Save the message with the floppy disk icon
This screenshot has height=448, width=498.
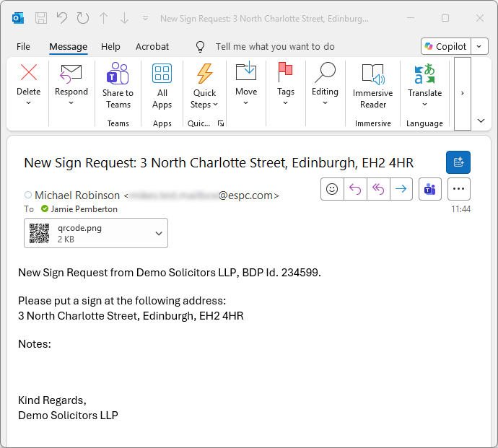41,19
